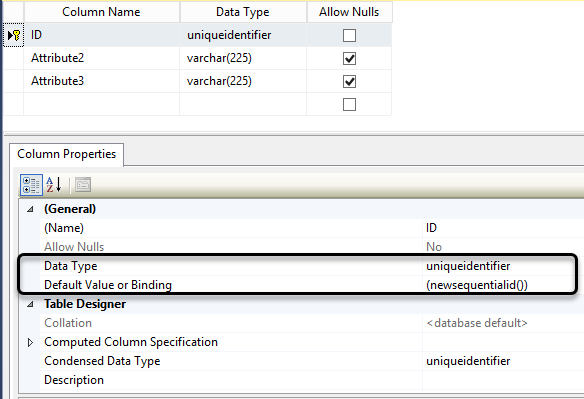Select empty data type cell in new row

pyautogui.click(x=243, y=104)
